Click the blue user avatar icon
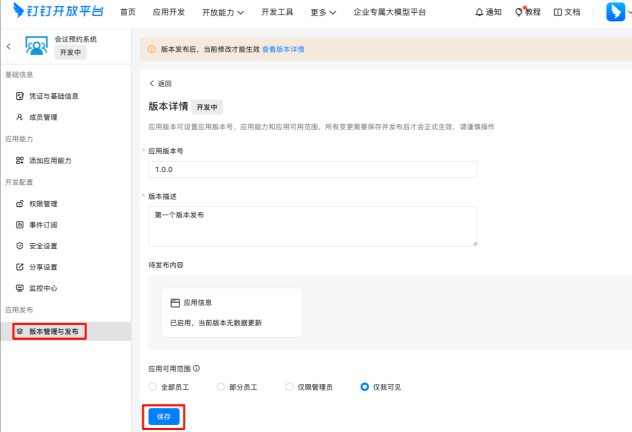The image size is (632, 432). pos(613,12)
